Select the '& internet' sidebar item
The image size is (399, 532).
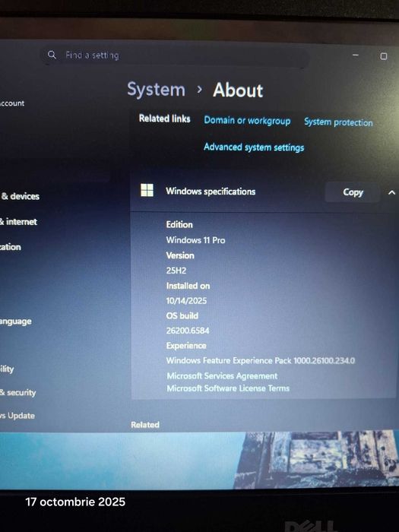(18, 222)
